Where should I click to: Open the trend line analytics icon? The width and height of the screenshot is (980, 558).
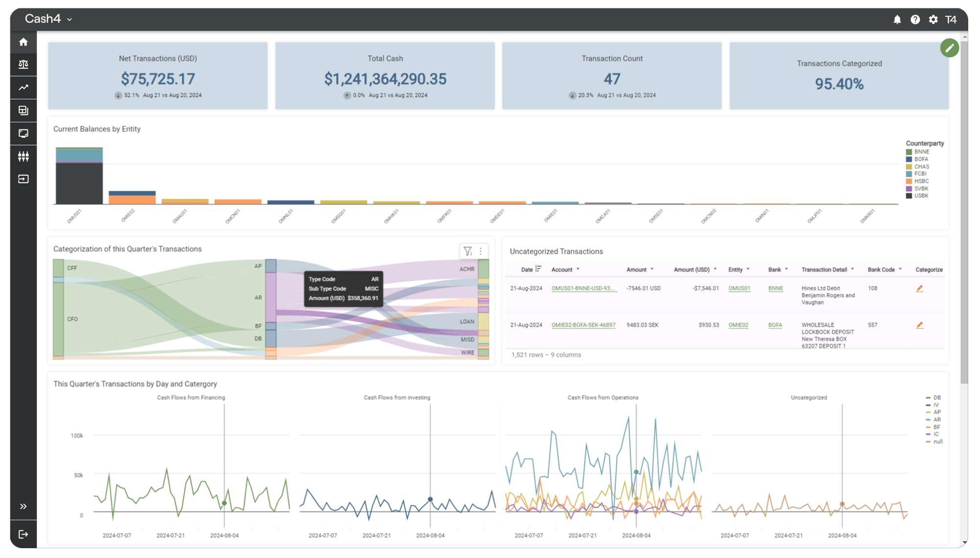coord(23,88)
